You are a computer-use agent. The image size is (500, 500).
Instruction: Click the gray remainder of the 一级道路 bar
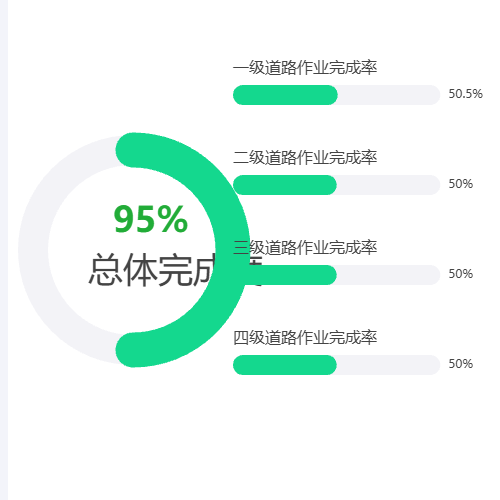[x=389, y=95]
